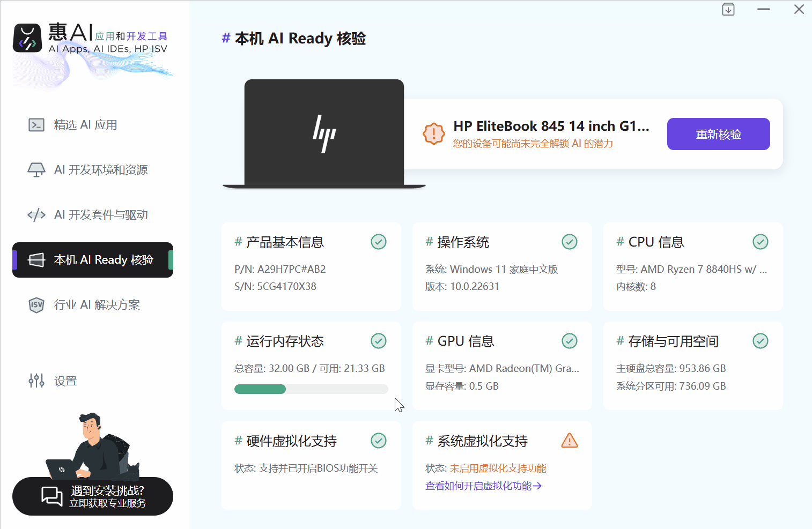Click the 您的设备可能尚未完全解锁 AI 的潜力 warning text
The image size is (812, 529).
coord(533,144)
